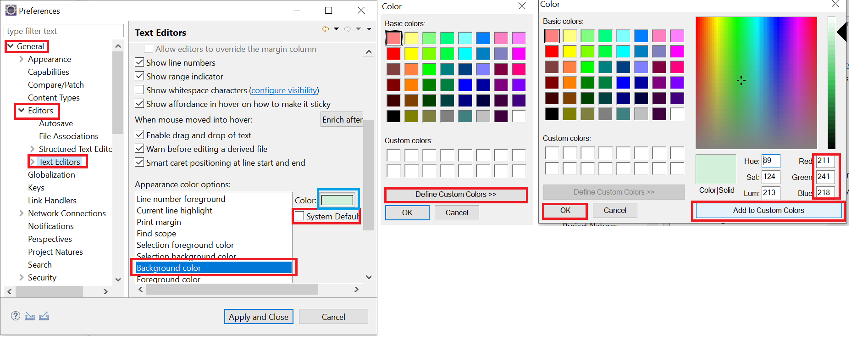Screen dimensions: 868x358
Task: Choose Print margin in color options list
Action: [x=159, y=222]
